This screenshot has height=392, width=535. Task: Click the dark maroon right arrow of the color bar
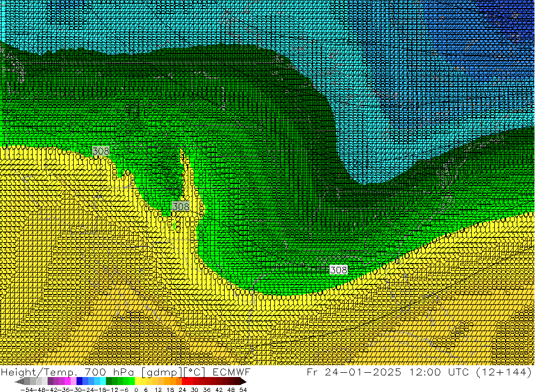[242, 381]
